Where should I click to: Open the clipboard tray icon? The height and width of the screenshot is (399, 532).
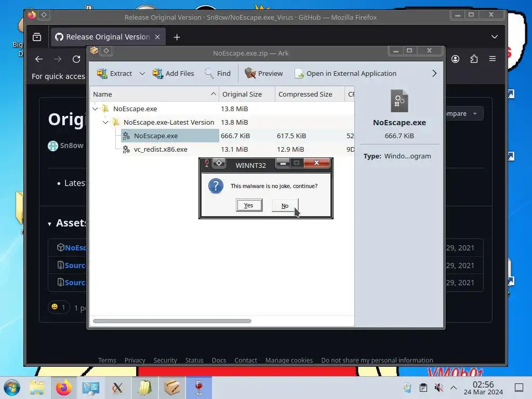pos(423,388)
